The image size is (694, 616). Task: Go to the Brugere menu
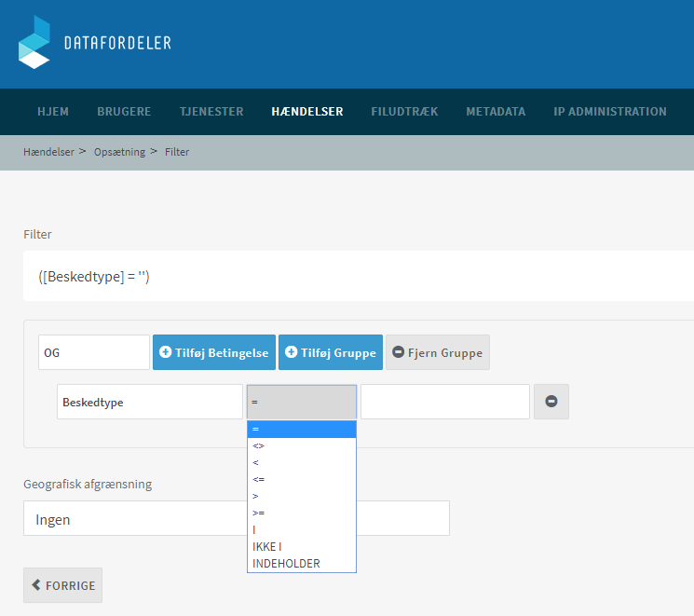click(x=124, y=112)
